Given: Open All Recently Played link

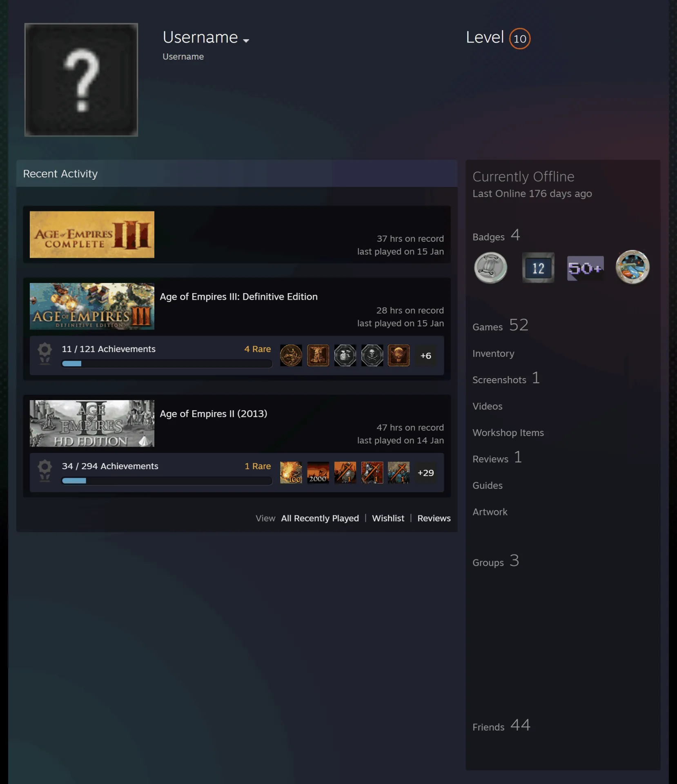Looking at the screenshot, I should [x=320, y=518].
